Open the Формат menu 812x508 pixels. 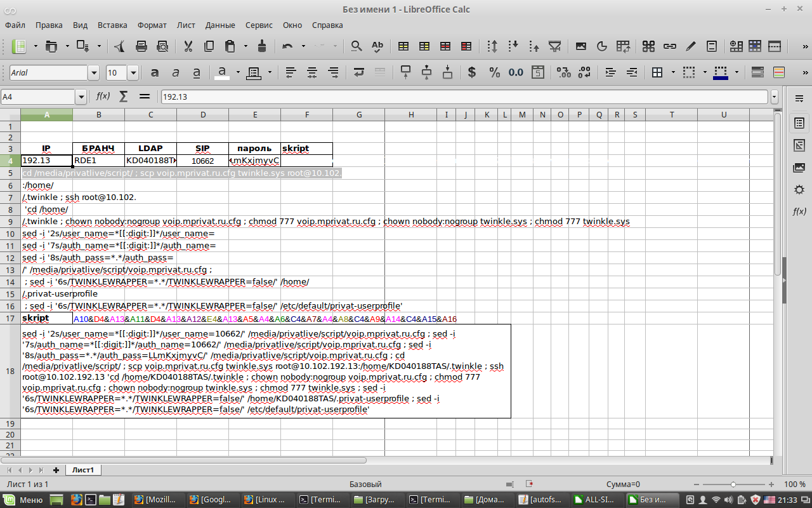pos(152,25)
